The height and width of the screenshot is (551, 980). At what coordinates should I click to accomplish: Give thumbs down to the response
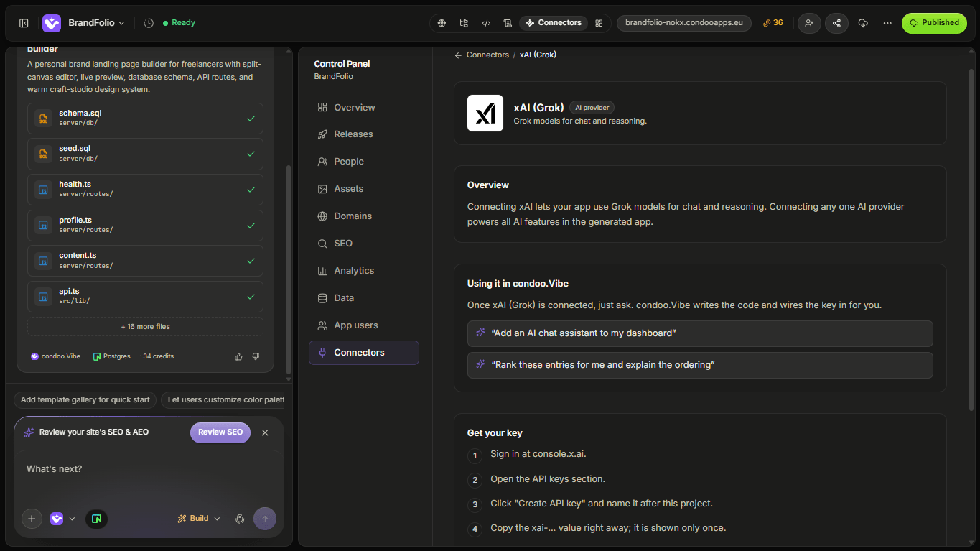(x=256, y=356)
